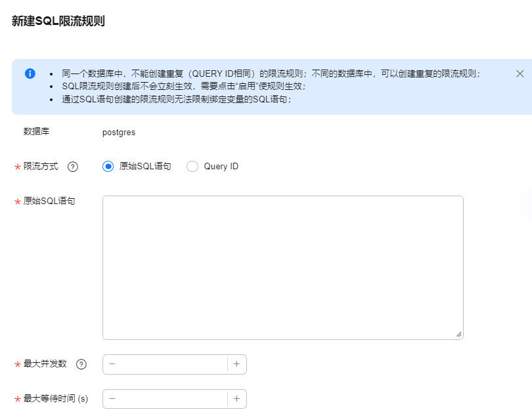Decrease 最大等待时间 with minus button
Screen dimensions: 532x416
112,399
